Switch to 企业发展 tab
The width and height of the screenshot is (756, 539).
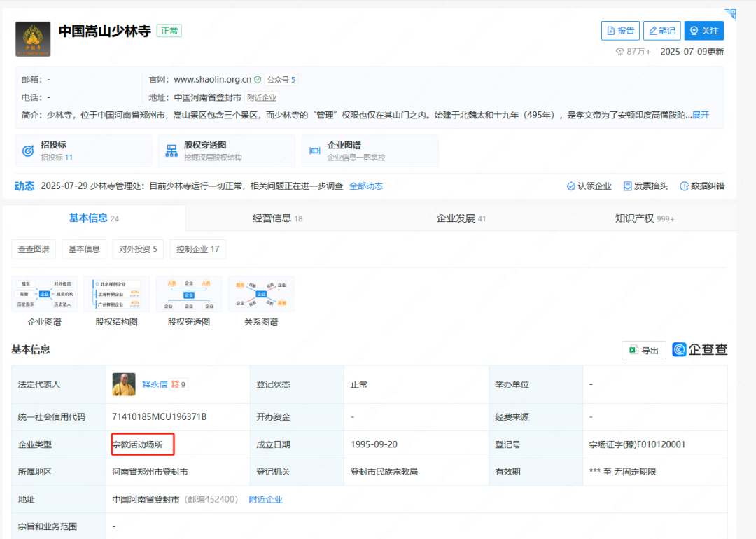pyautogui.click(x=461, y=218)
